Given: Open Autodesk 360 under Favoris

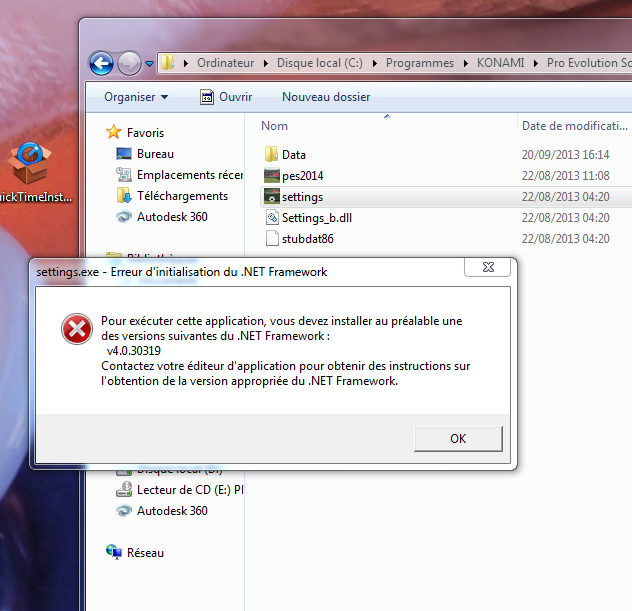Looking at the screenshot, I should (172, 217).
